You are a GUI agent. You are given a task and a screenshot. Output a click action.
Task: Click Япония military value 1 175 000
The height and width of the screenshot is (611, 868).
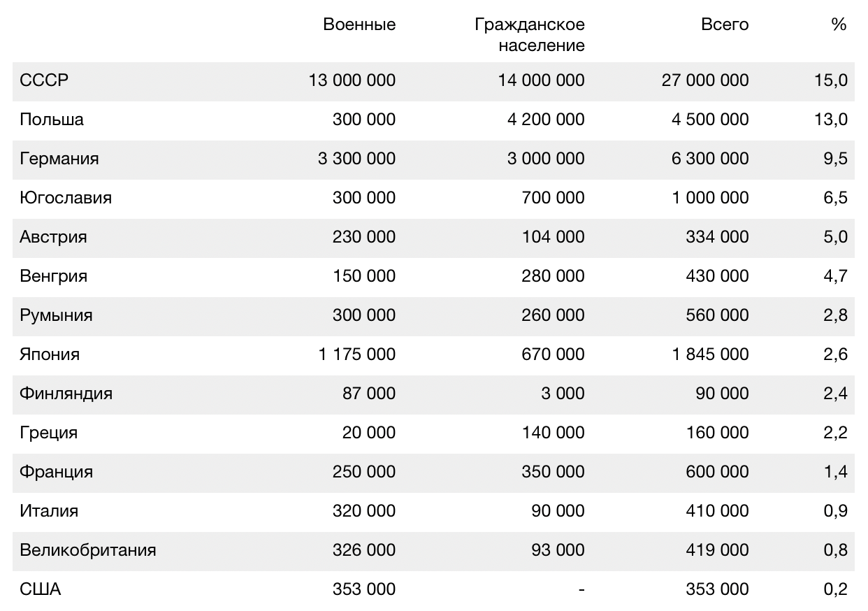pyautogui.click(x=356, y=354)
